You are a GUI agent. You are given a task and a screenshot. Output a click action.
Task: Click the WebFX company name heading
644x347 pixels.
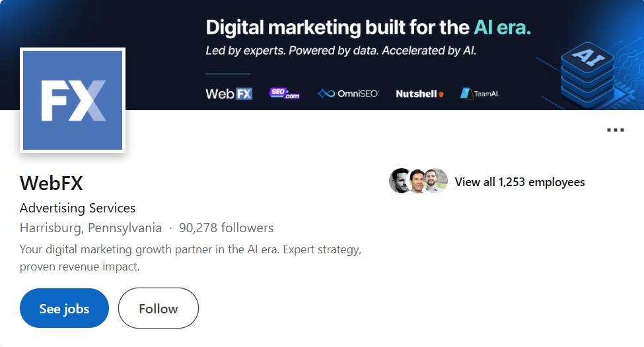(x=52, y=183)
